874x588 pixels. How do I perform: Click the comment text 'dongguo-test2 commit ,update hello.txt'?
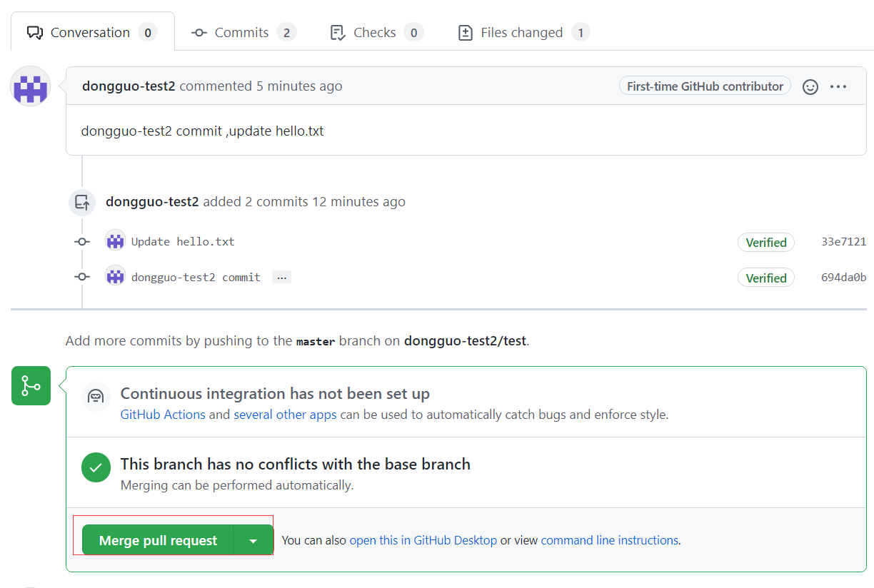(202, 131)
